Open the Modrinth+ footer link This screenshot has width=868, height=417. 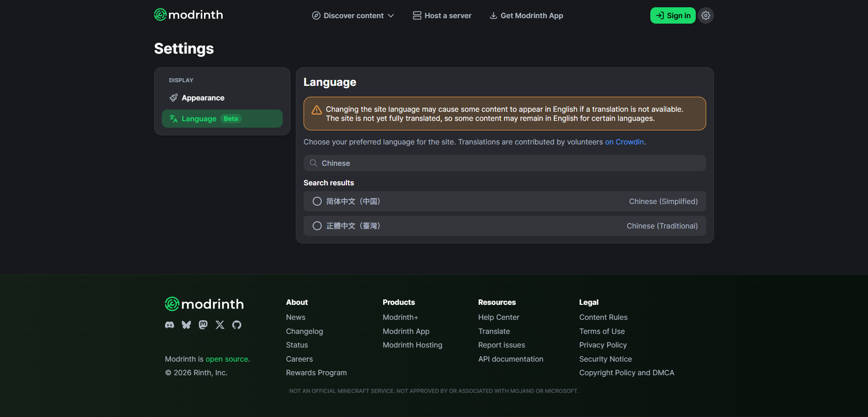pyautogui.click(x=400, y=317)
